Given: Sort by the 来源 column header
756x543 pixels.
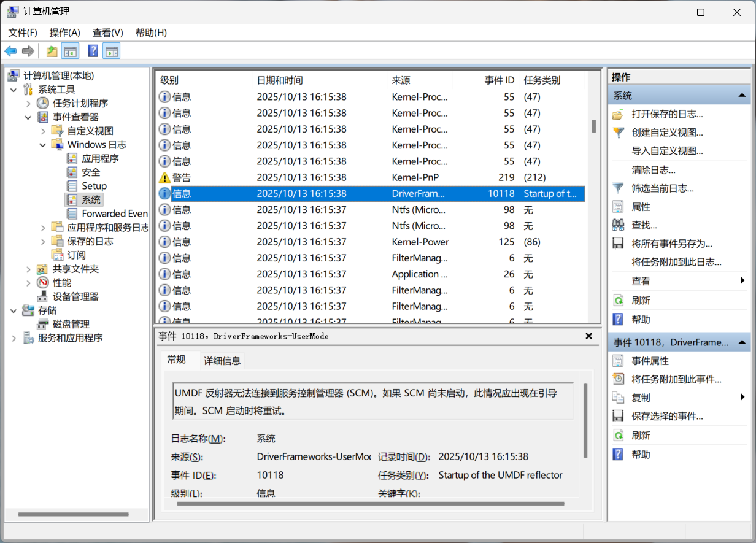Looking at the screenshot, I should [420, 80].
